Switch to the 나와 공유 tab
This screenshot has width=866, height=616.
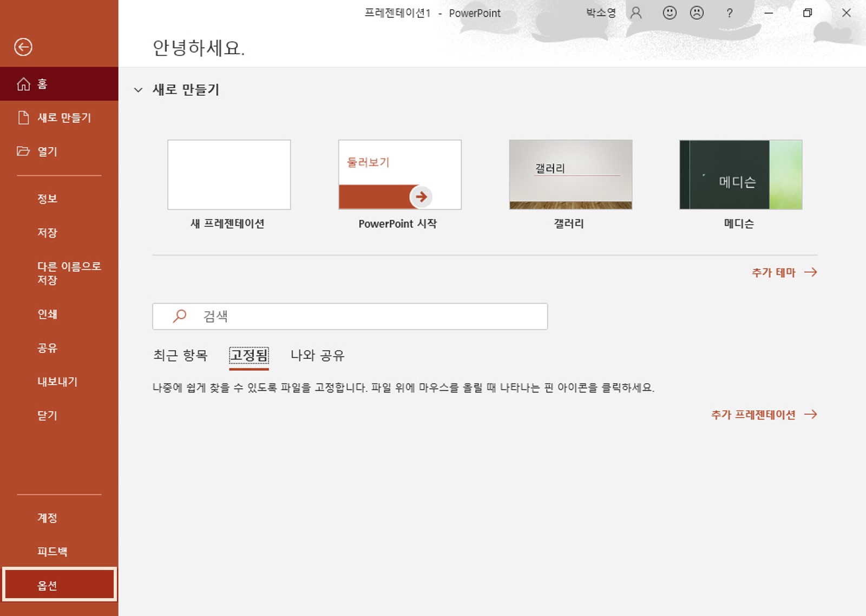coord(318,356)
